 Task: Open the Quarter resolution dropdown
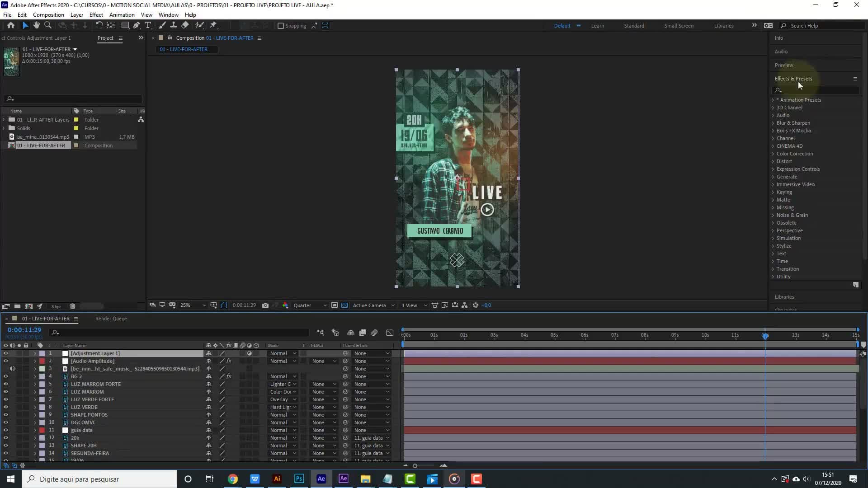point(310,305)
